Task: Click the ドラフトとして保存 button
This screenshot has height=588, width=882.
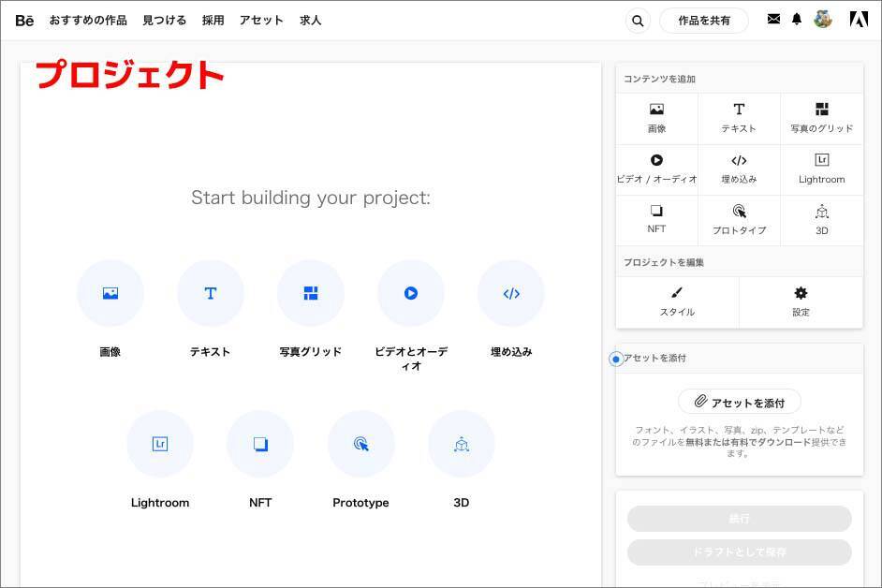Action: pyautogui.click(x=739, y=552)
